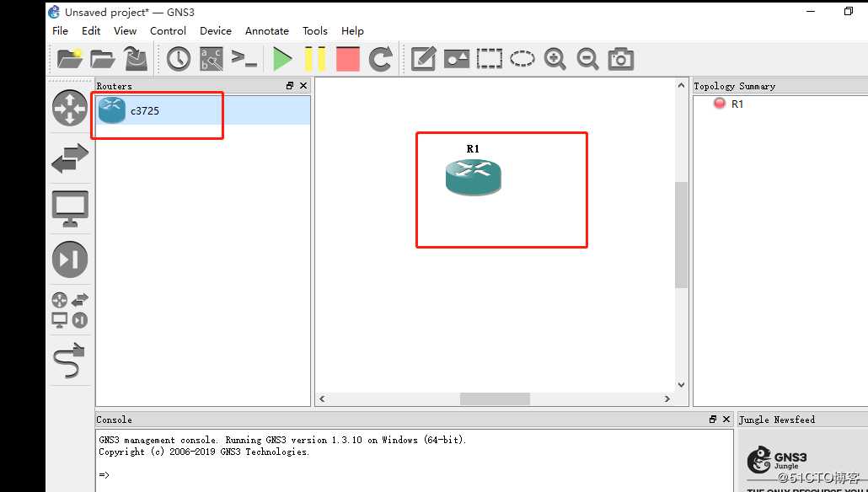Float the Console panel

(x=713, y=420)
